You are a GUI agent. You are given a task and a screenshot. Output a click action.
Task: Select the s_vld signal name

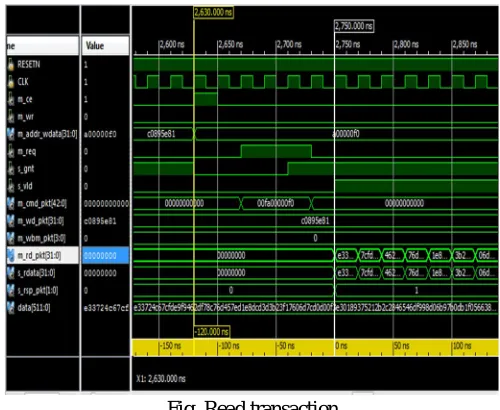[25, 186]
